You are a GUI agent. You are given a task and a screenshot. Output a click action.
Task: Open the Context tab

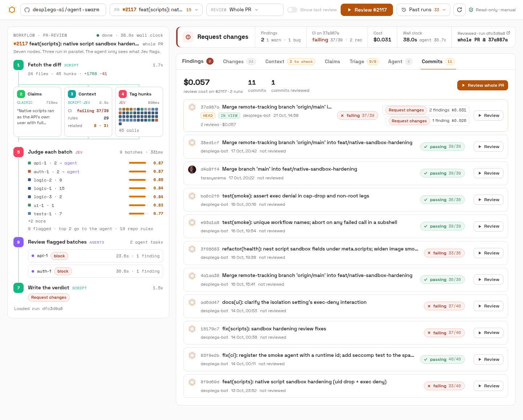[x=290, y=62]
